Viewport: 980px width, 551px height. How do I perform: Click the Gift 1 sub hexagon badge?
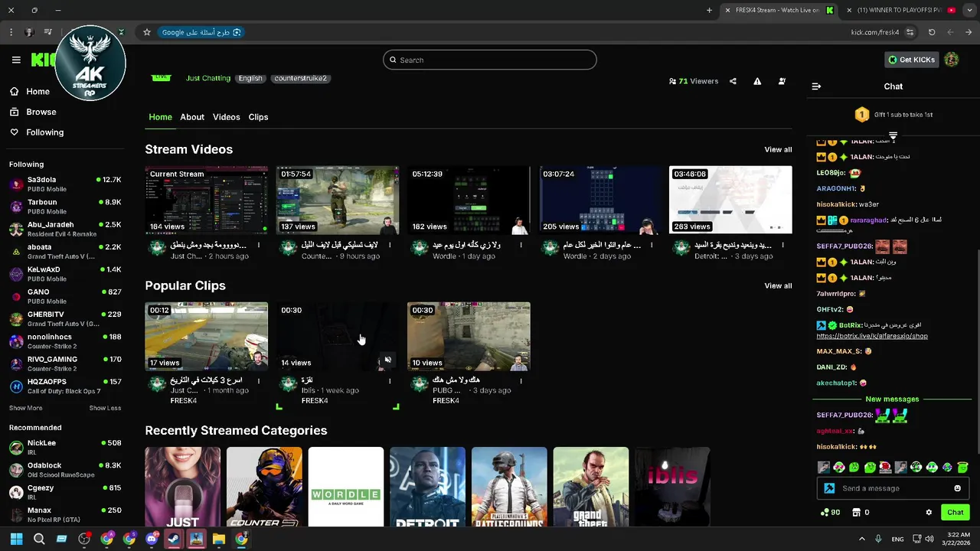click(862, 115)
